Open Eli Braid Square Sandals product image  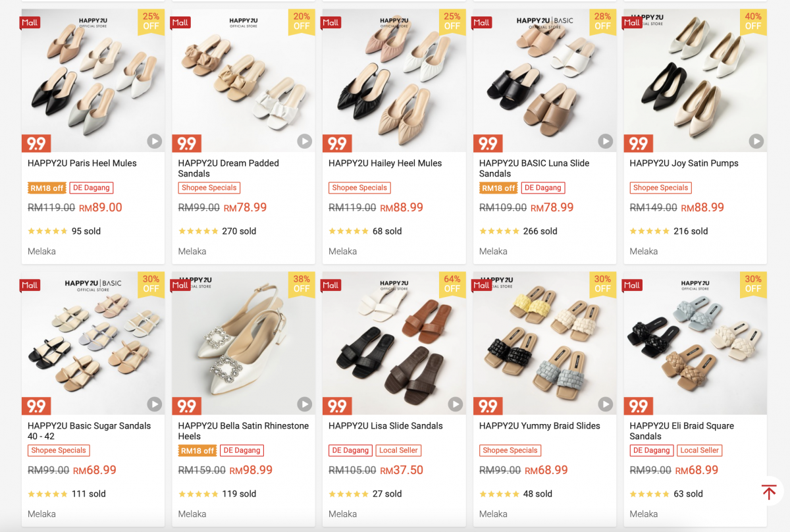695,342
